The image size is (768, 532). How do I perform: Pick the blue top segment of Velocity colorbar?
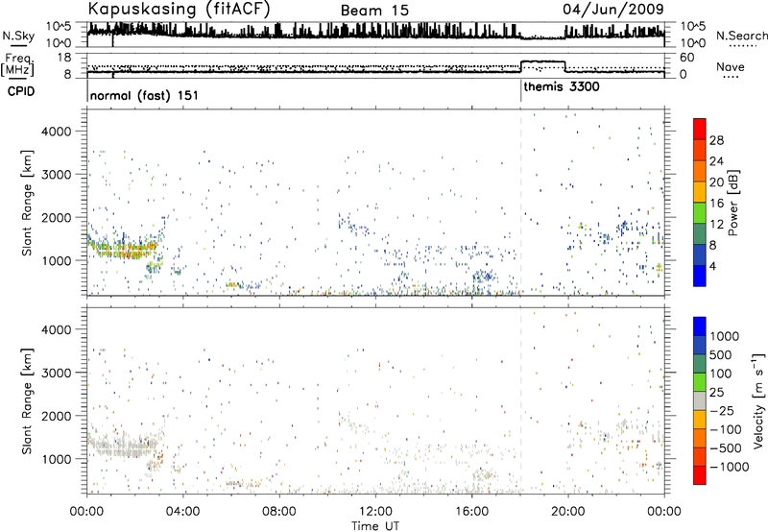(700, 326)
